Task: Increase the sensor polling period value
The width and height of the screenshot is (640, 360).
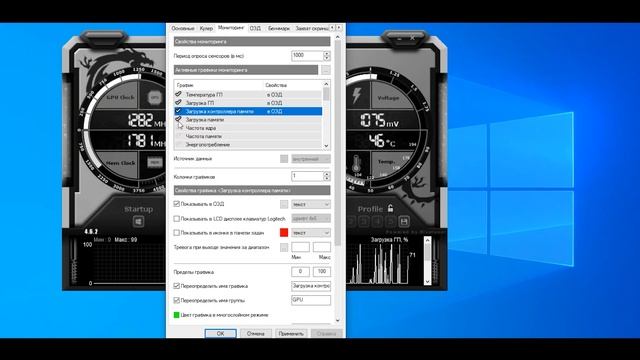Action: 327,53
